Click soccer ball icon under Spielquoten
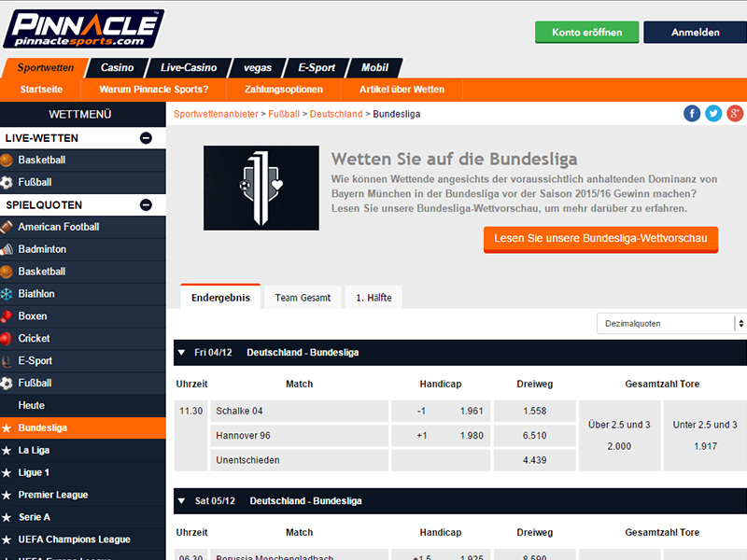 point(7,383)
